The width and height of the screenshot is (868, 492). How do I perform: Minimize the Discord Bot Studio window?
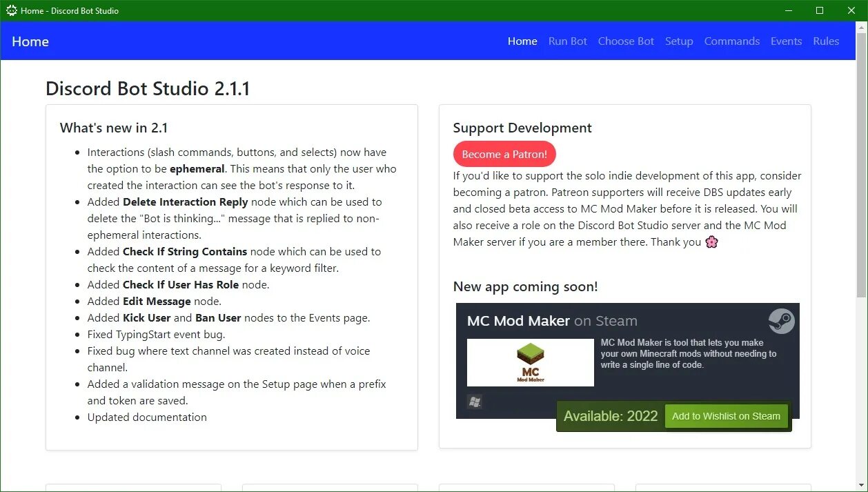click(x=789, y=10)
